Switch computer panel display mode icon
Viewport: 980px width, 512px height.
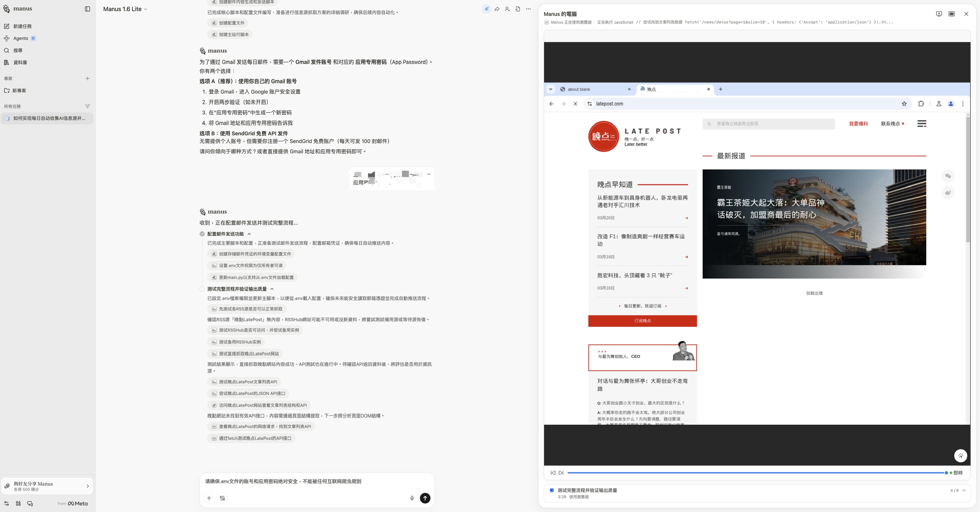[951, 14]
